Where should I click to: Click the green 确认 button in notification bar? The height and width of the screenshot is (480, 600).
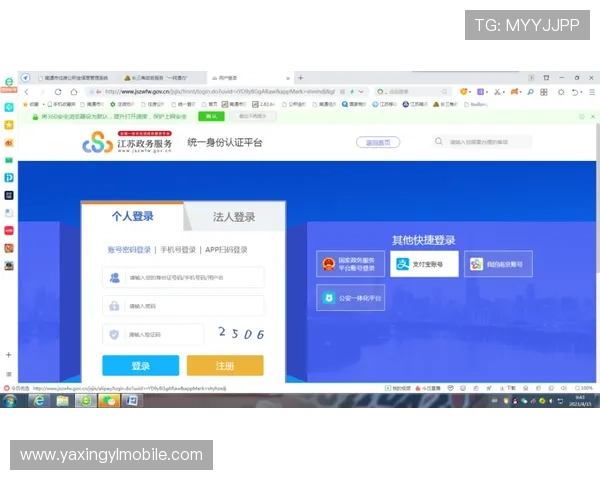pyautogui.click(x=211, y=116)
